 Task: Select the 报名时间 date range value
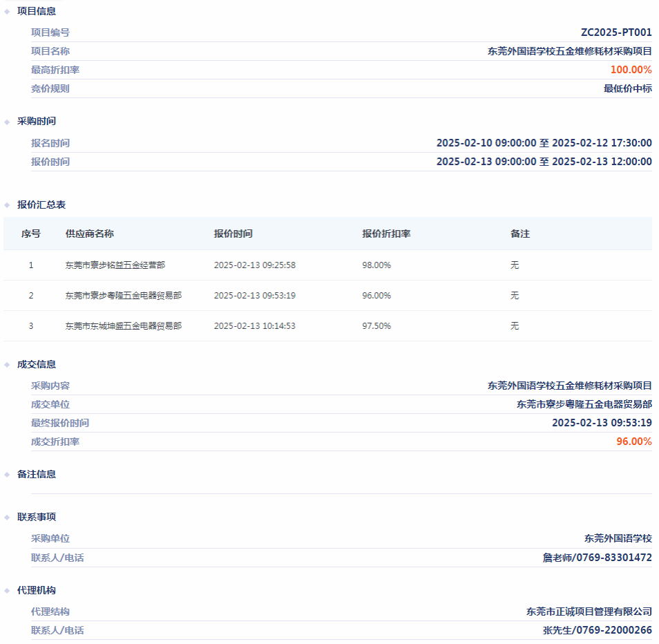point(544,143)
